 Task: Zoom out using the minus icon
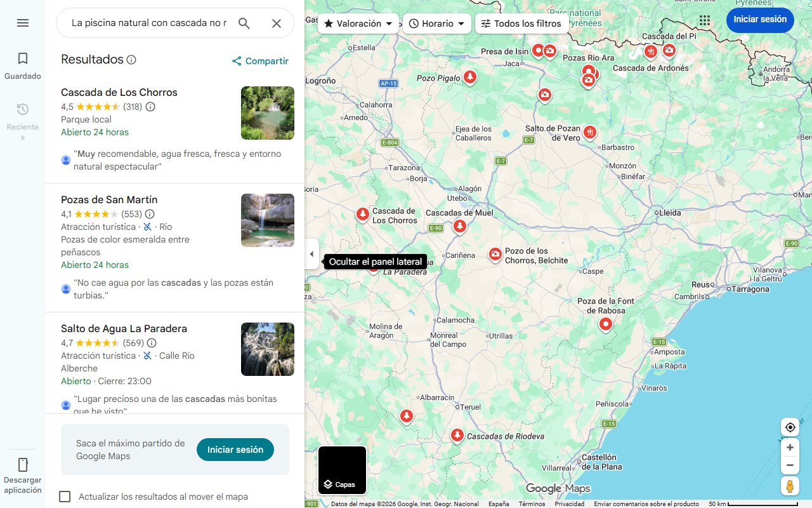[790, 465]
